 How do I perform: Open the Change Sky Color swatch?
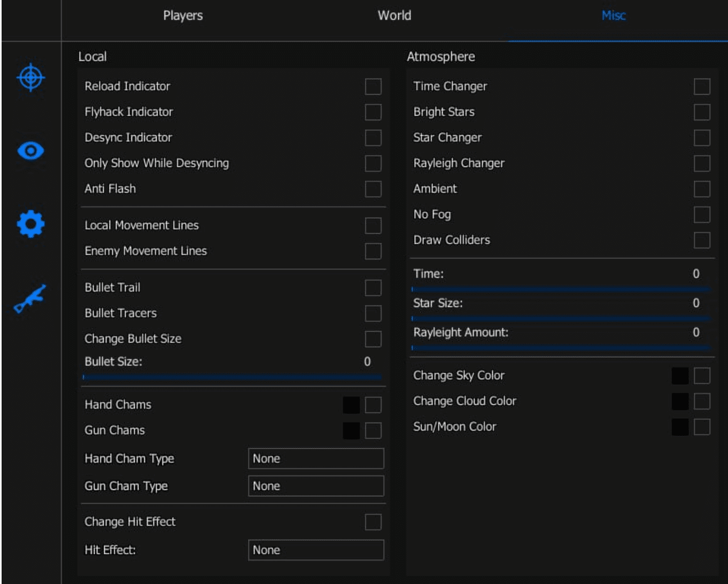point(680,376)
